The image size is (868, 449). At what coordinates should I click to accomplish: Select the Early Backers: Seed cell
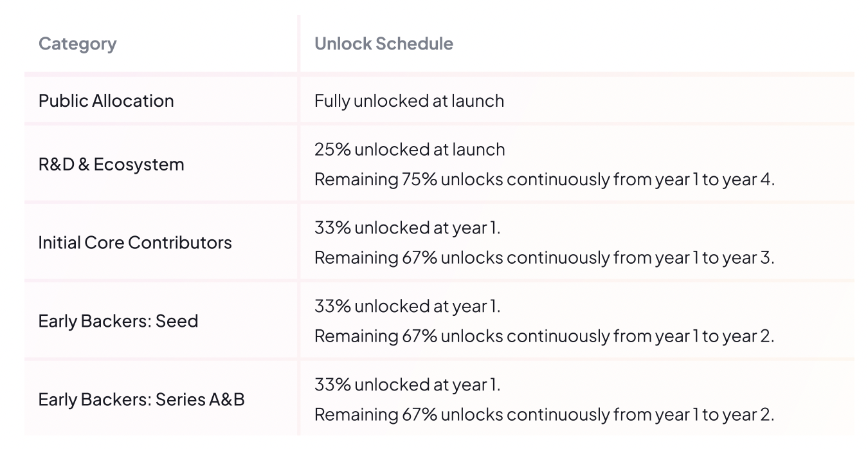tap(118, 321)
